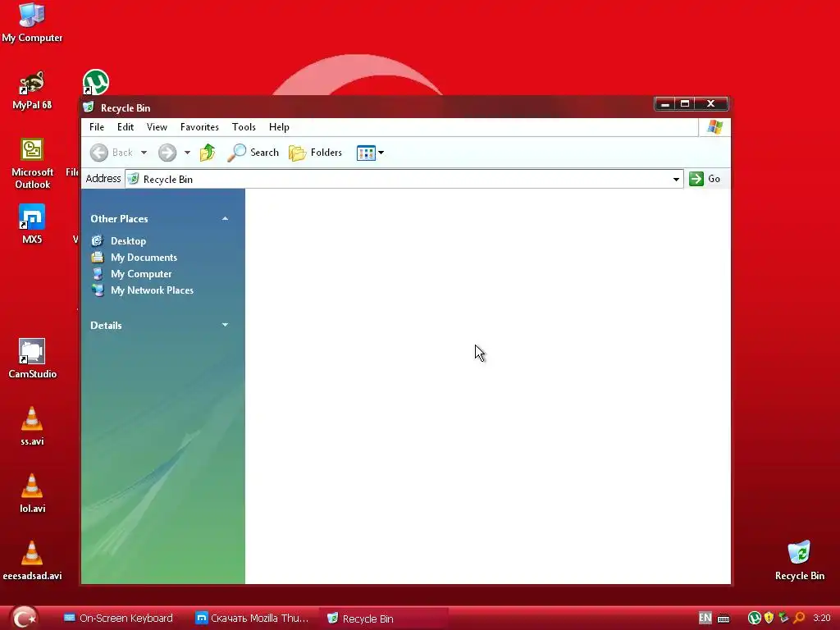Open the File menu
840x630 pixels.
(97, 127)
